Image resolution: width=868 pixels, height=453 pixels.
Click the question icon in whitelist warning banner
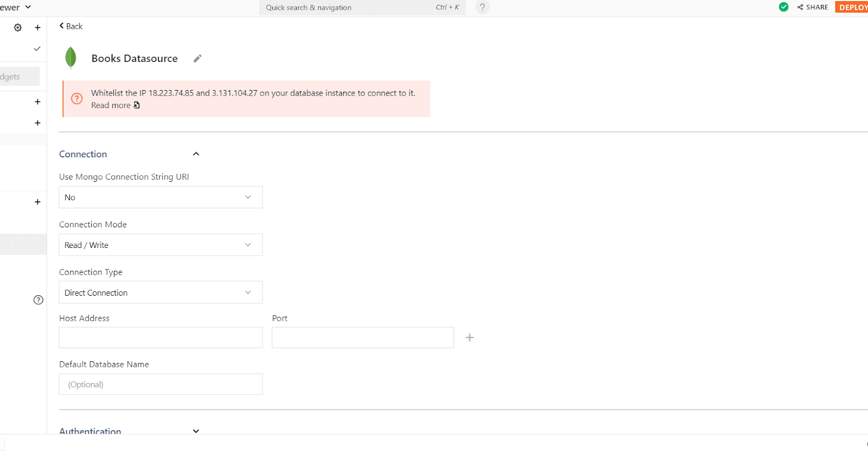77,99
